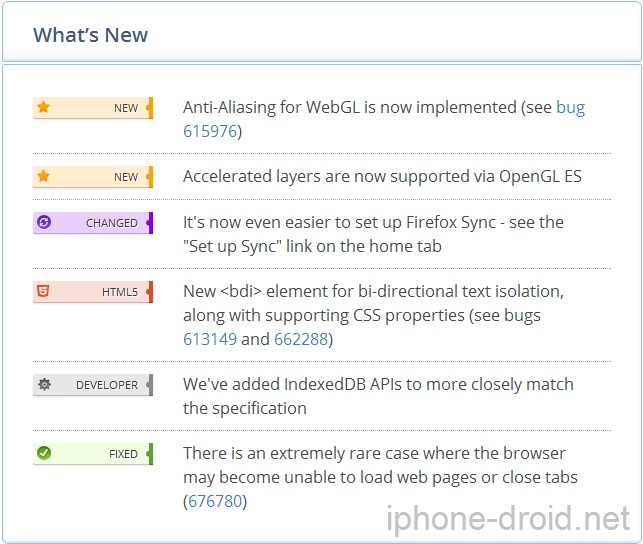The height and width of the screenshot is (544, 643).
Task: Click the star icon beside Accelerated layers entry
Action: coord(43,176)
